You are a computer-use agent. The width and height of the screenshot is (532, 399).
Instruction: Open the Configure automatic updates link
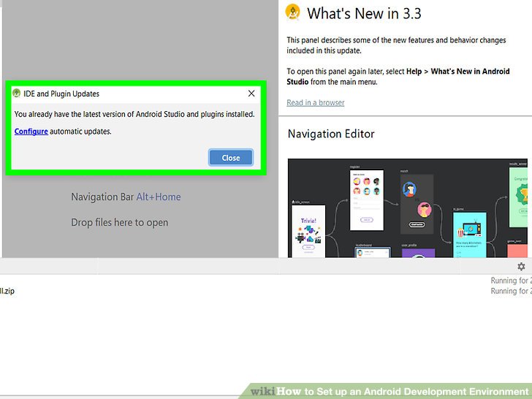[31, 132]
